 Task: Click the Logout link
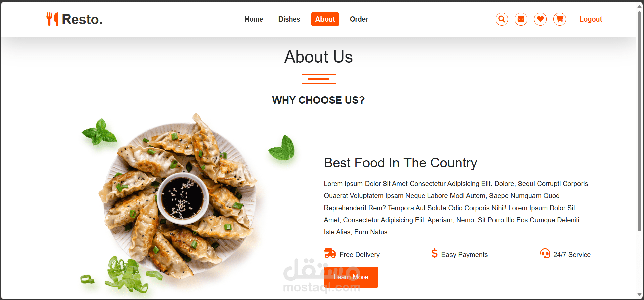pyautogui.click(x=591, y=19)
